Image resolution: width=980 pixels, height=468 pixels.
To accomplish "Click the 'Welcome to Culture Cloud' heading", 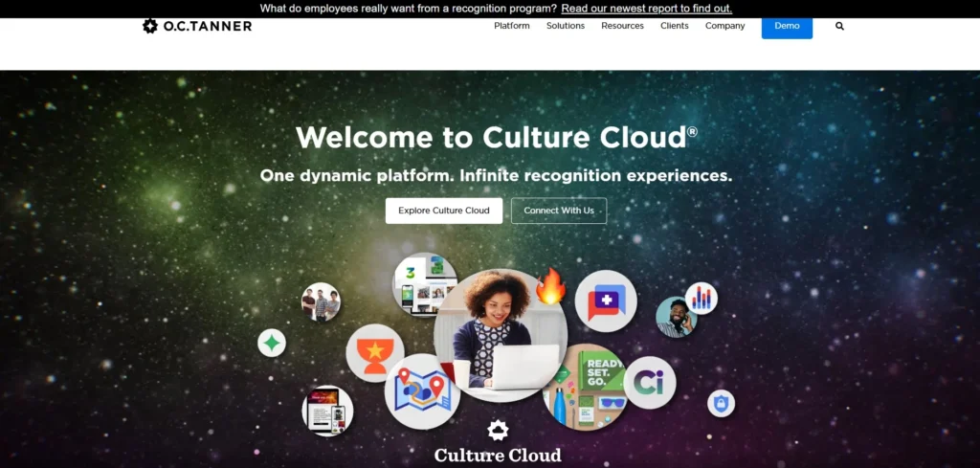I will click(x=497, y=137).
